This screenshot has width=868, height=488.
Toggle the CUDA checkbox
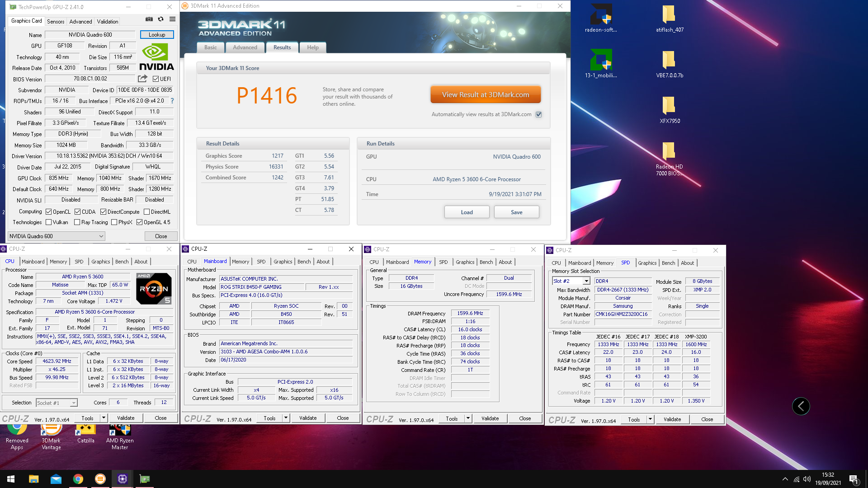click(78, 211)
